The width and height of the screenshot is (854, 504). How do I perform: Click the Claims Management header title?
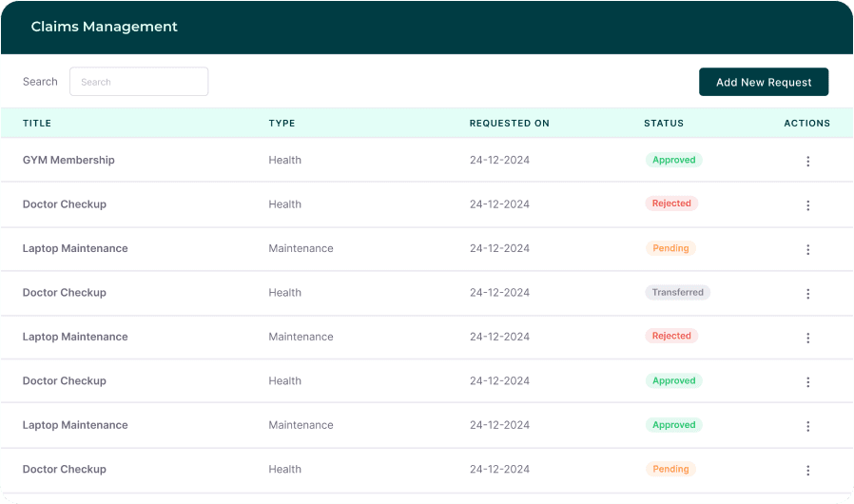104,27
